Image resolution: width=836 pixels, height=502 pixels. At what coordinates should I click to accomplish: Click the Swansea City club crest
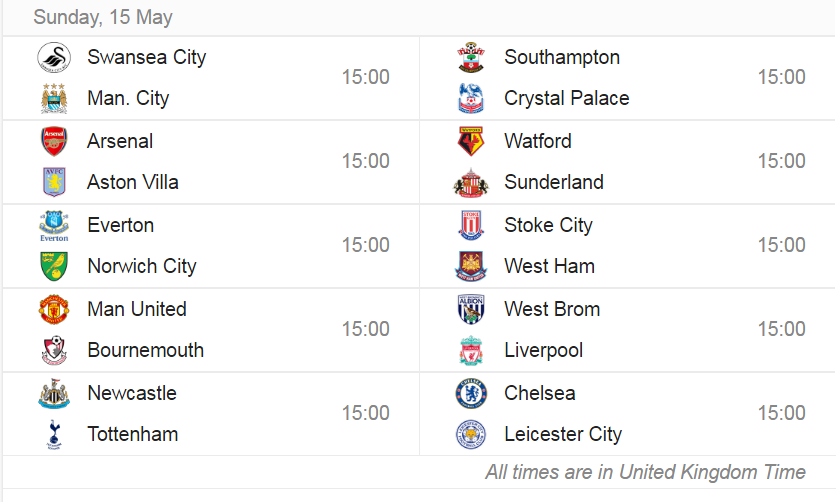tap(54, 58)
